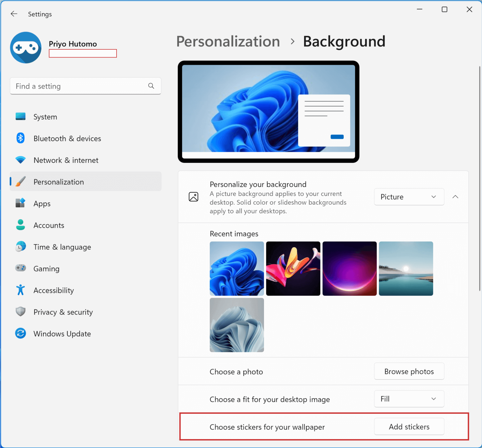Select the lake sunrise wallpaper thumbnail
This screenshot has width=482, height=448.
coord(406,268)
